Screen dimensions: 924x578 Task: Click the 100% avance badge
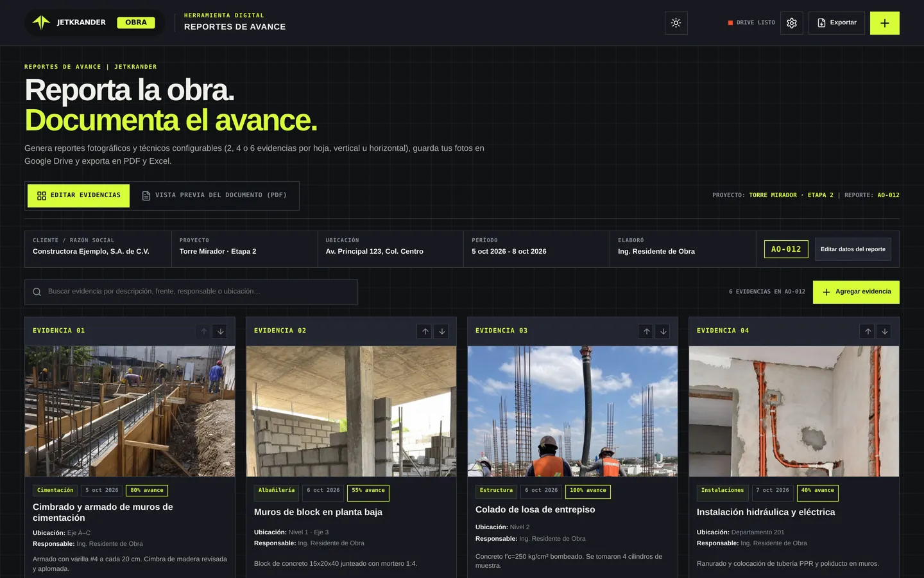pyautogui.click(x=588, y=491)
